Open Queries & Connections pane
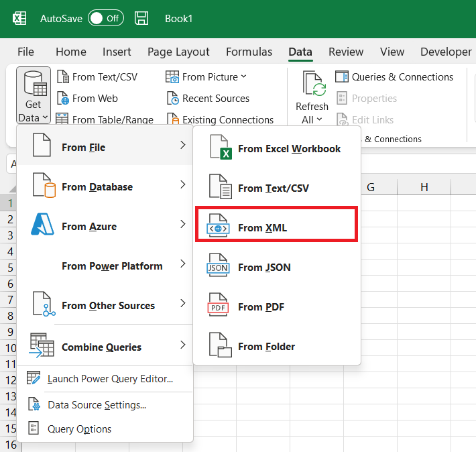The height and width of the screenshot is (452, 476). tap(394, 77)
